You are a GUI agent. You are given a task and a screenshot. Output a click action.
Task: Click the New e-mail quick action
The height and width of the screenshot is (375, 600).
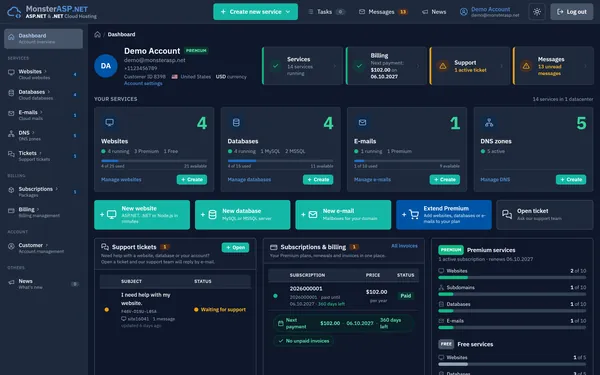(343, 215)
